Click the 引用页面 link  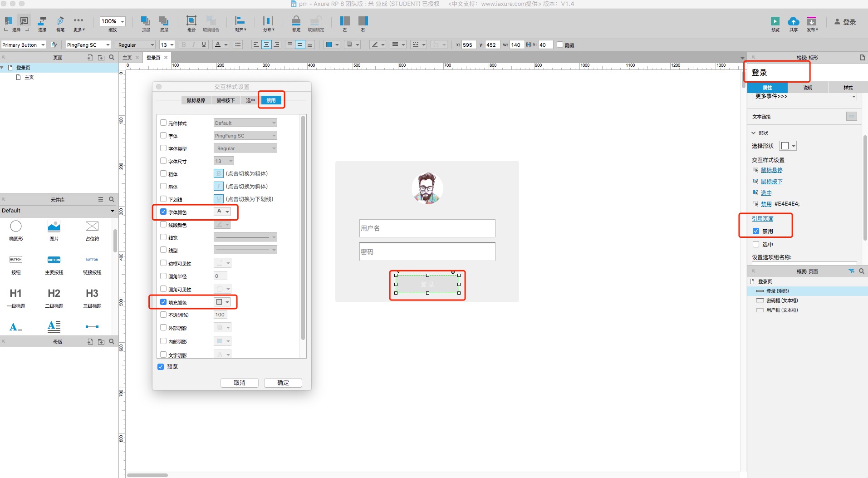coord(762,219)
